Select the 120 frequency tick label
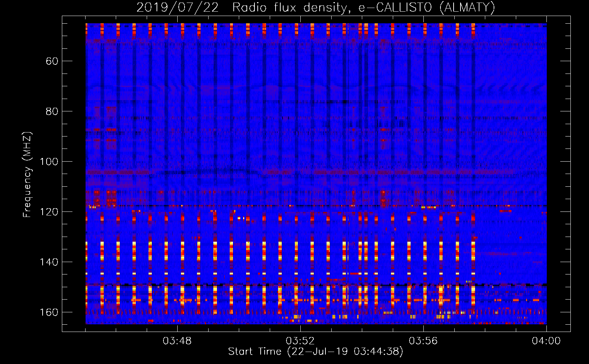The image size is (589, 364). (x=49, y=211)
